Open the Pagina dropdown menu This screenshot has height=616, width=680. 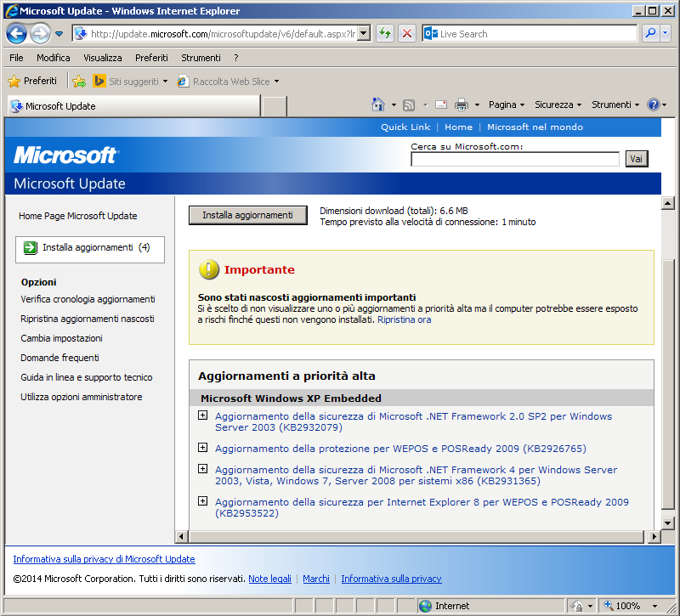tap(506, 105)
